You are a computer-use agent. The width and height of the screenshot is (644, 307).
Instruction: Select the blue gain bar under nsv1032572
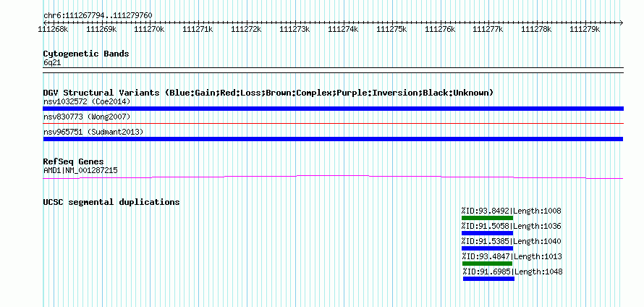point(333,109)
